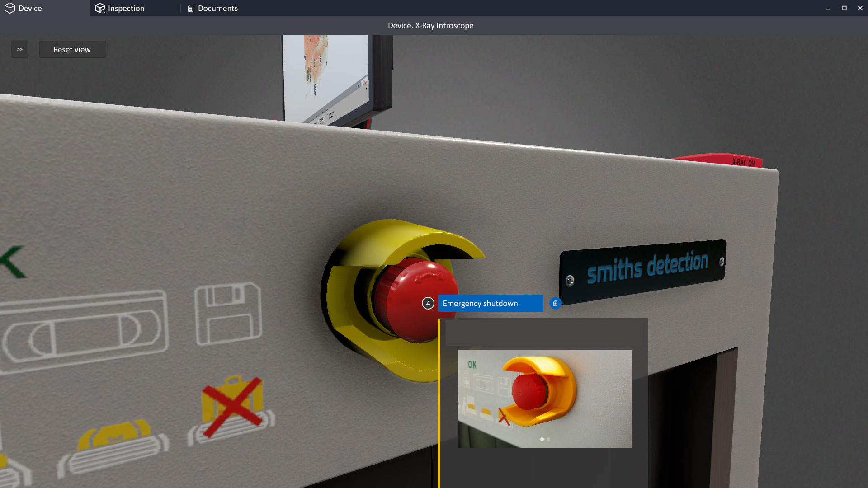The width and height of the screenshot is (868, 488).
Task: Click the Reset view button
Action: pos(72,49)
